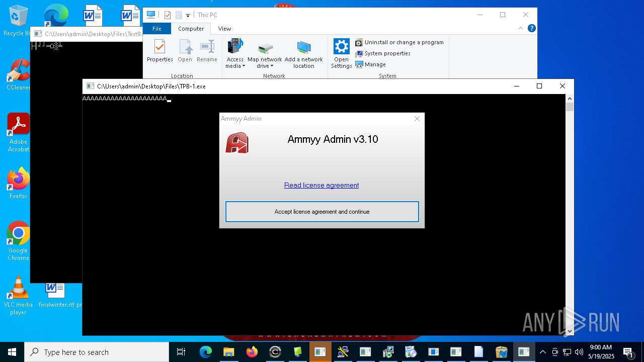Close the Ammyy Admin dialog
This screenshot has height=362, width=644.
[417, 119]
